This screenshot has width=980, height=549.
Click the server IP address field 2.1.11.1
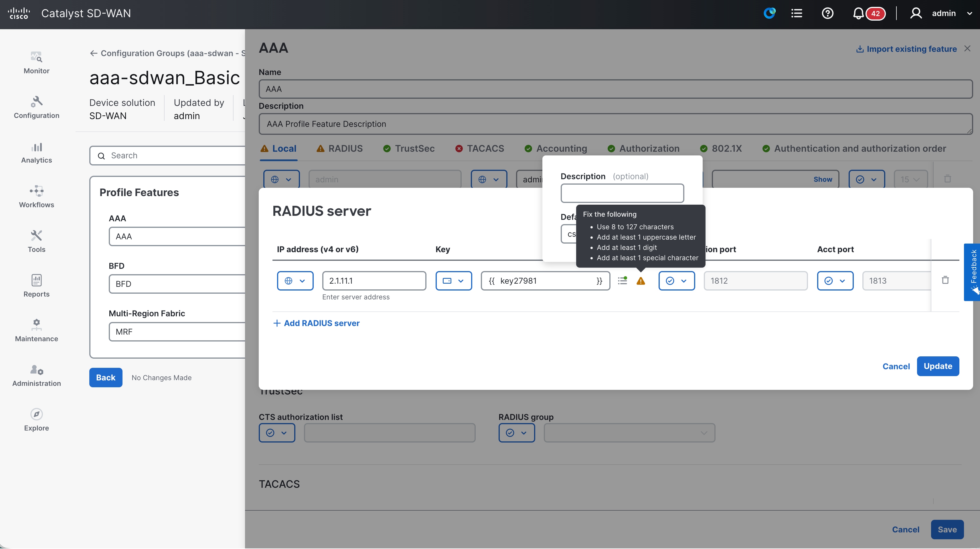coord(374,281)
